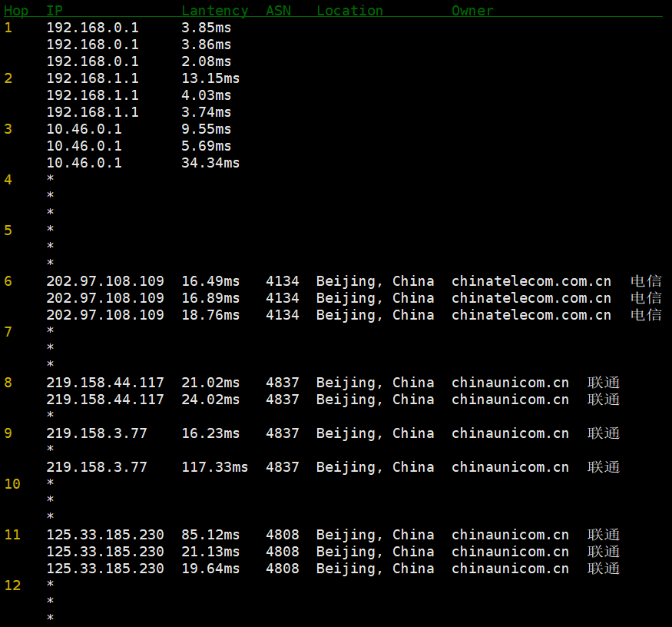The height and width of the screenshot is (627, 672).
Task: Select the Lantency column header
Action: (214, 11)
